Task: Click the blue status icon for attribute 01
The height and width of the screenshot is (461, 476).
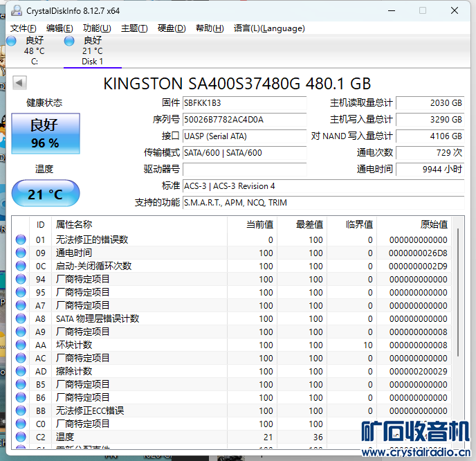Action: click(x=21, y=240)
